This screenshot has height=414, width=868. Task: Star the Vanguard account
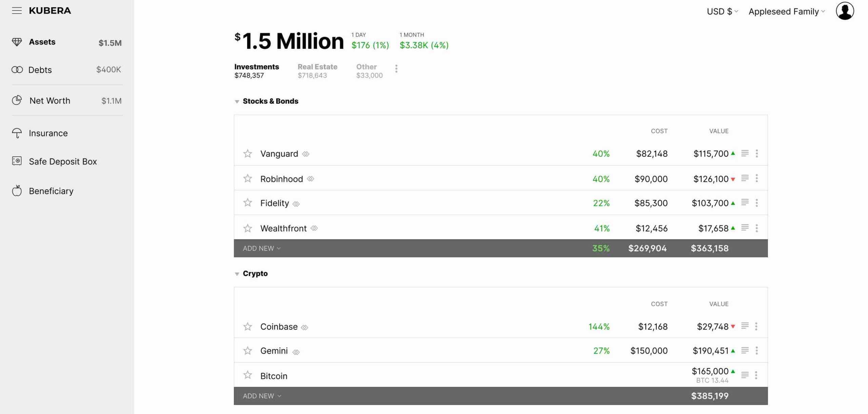(x=248, y=154)
